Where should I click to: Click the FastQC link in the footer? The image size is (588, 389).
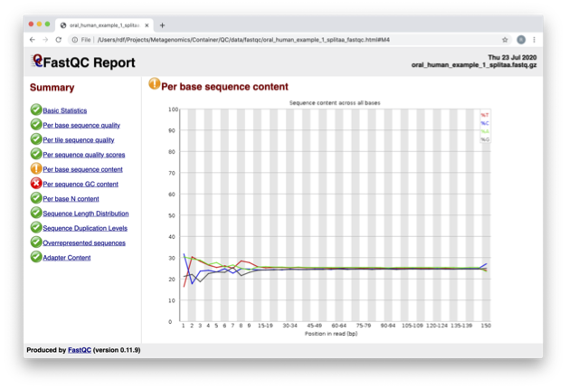[x=80, y=350]
